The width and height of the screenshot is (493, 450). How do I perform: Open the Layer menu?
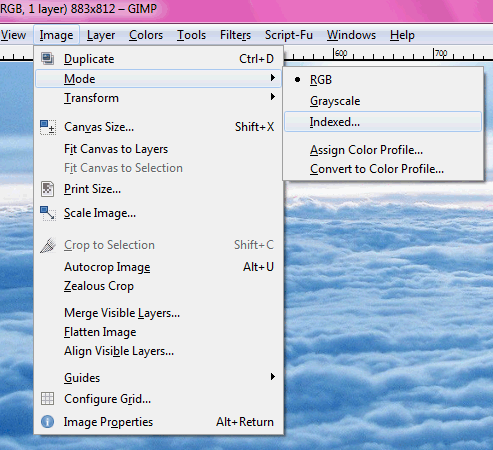pos(101,35)
